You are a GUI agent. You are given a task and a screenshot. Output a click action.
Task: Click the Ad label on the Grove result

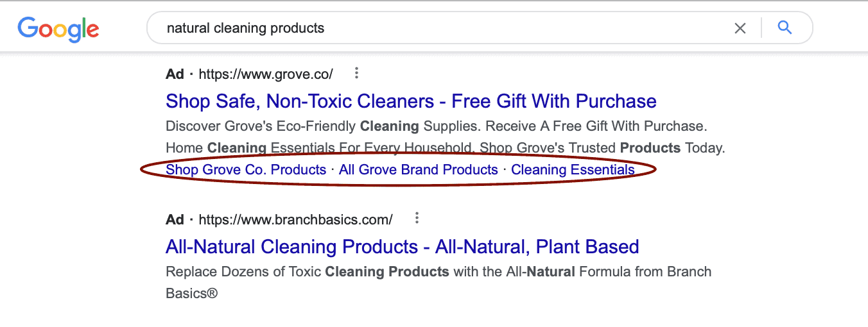click(175, 74)
